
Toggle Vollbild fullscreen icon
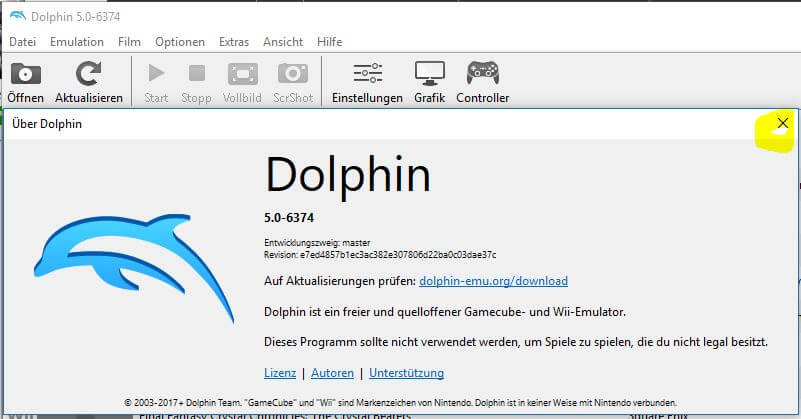242,74
